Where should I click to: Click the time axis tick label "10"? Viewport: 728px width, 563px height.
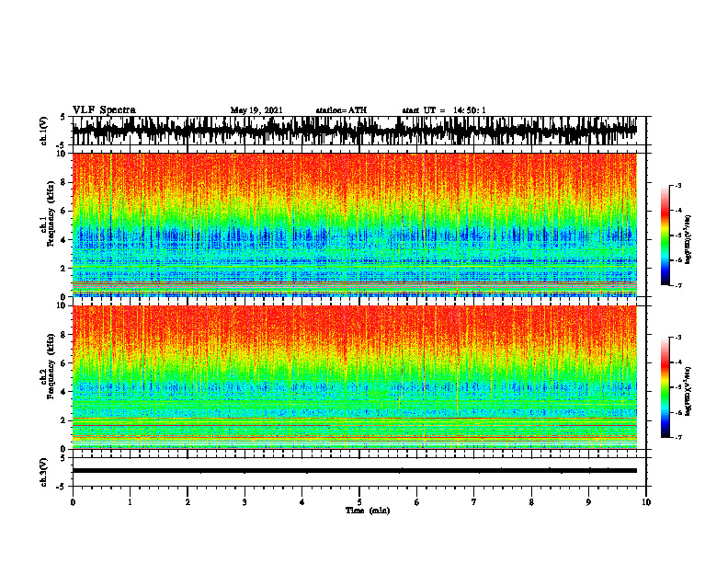646,502
